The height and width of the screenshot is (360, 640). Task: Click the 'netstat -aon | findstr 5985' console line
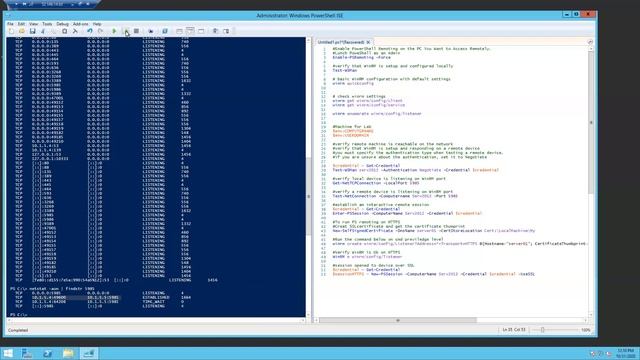(x=52, y=289)
